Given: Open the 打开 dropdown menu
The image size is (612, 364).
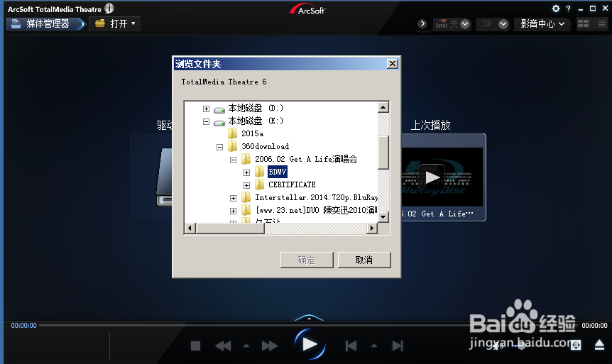Looking at the screenshot, I should 115,24.
